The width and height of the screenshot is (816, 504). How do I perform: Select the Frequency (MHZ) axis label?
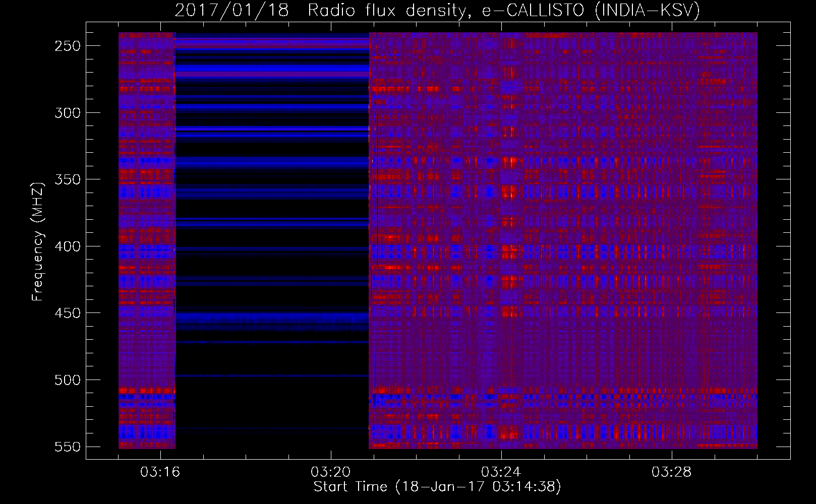[x=38, y=241]
